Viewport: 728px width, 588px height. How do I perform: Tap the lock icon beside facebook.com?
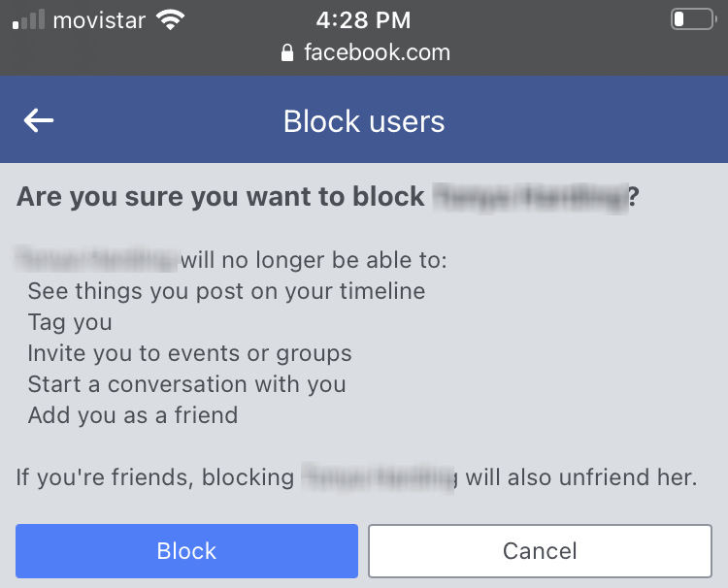286,52
